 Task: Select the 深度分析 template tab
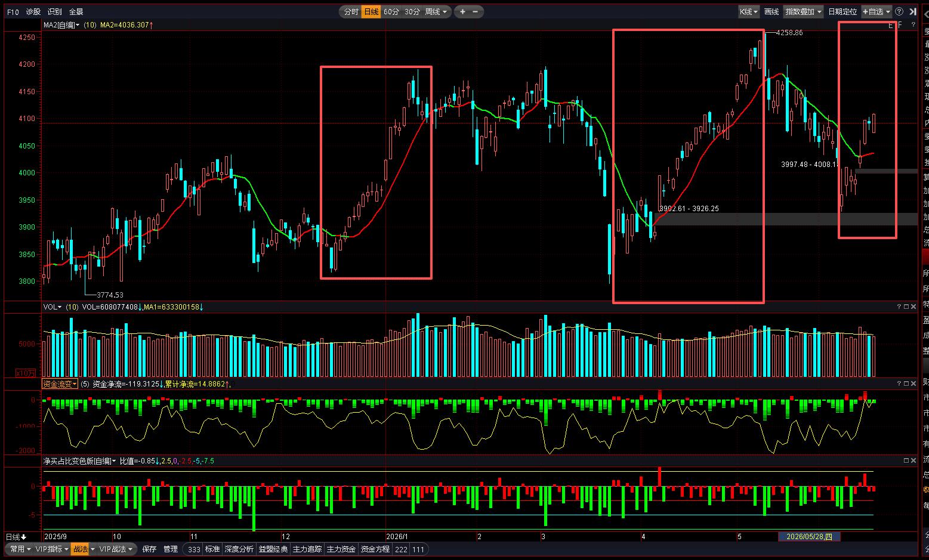pyautogui.click(x=239, y=549)
